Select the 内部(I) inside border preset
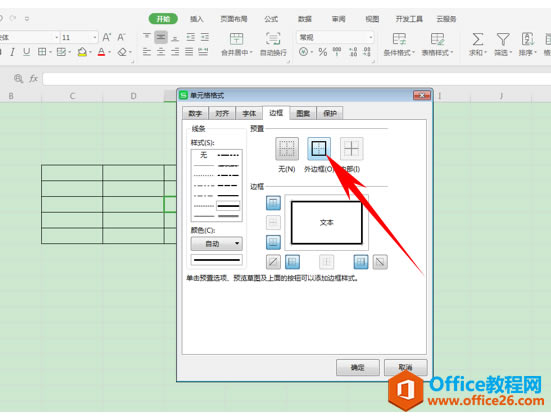This screenshot has width=551, height=418. tap(351, 149)
